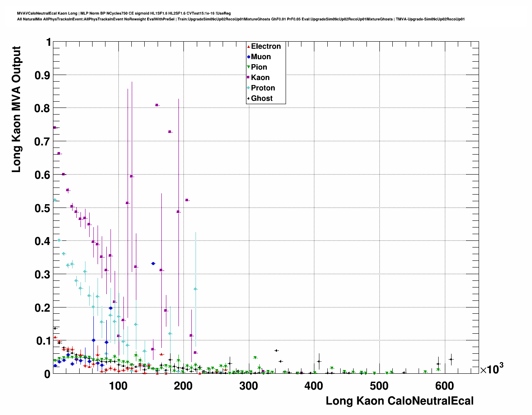
Task: Click y-axis tick label 0.7
Action: pos(43,142)
